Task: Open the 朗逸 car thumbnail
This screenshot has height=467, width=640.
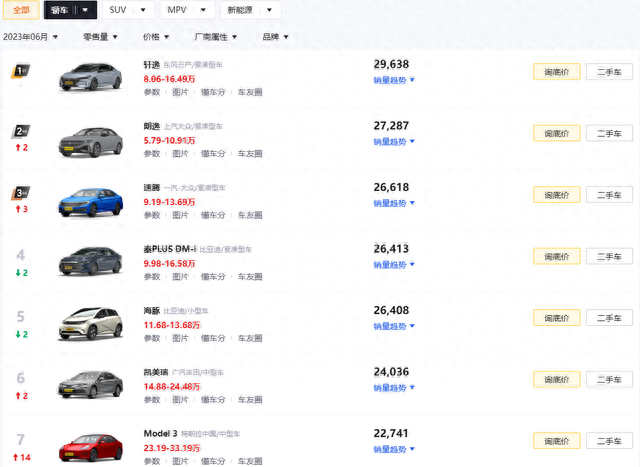Action: 91,142
